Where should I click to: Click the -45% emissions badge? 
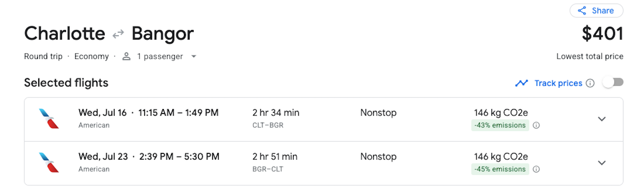pos(500,169)
